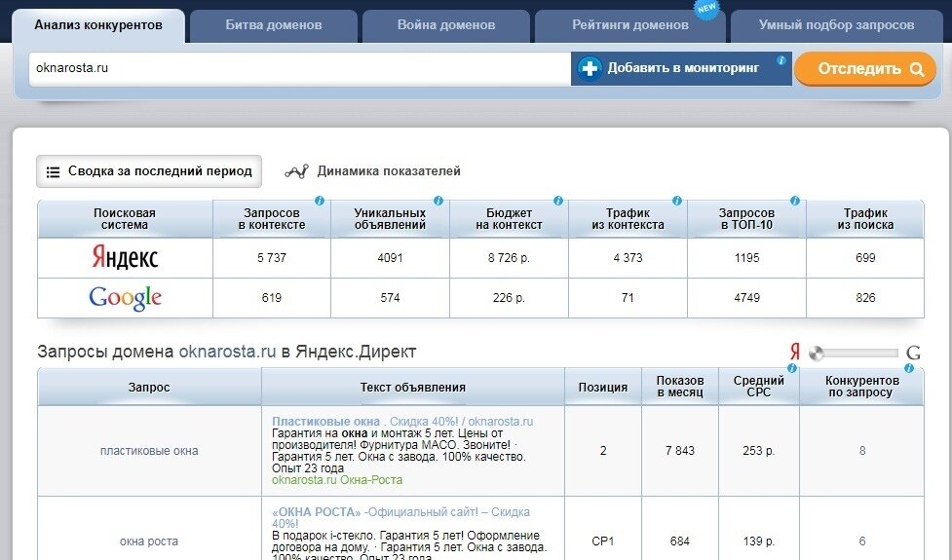This screenshot has height=560, width=952.
Task: Click list icon in Сводка за последний период
Action: 53,172
